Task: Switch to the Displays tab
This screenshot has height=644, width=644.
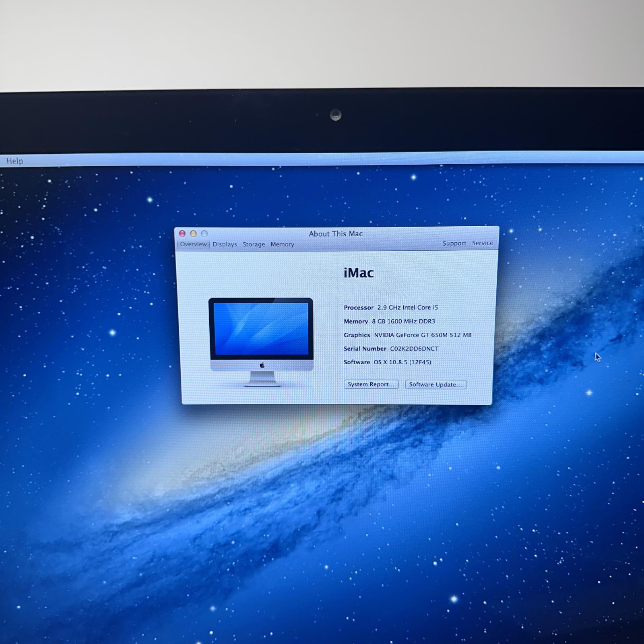Action: 225,244
